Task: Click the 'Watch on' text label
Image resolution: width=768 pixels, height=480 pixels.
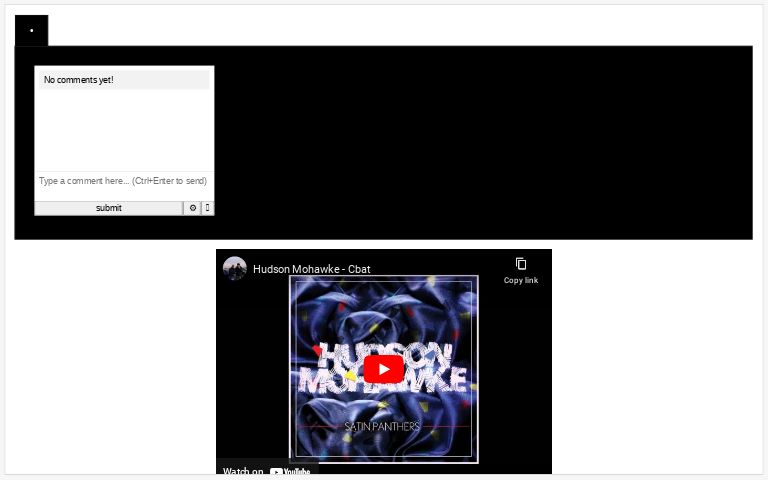Action: tap(243, 471)
